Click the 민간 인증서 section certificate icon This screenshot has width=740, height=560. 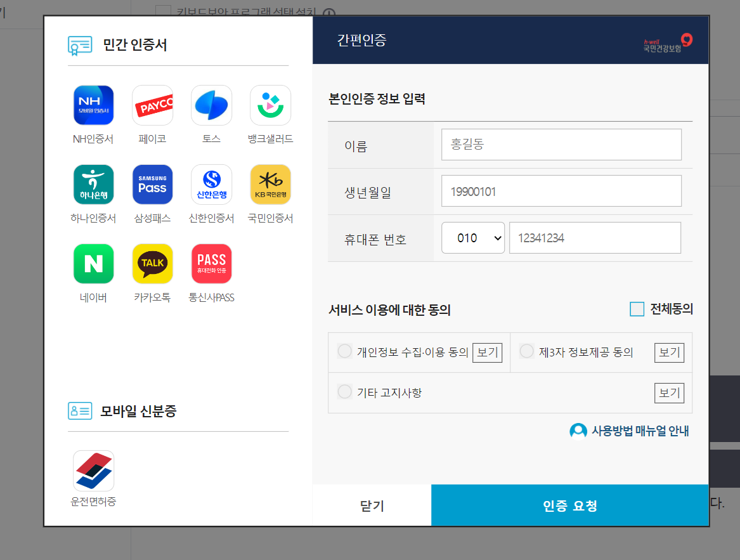point(80,46)
